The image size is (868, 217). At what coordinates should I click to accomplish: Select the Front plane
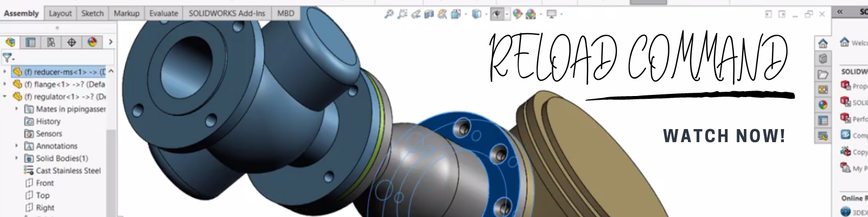[40, 183]
